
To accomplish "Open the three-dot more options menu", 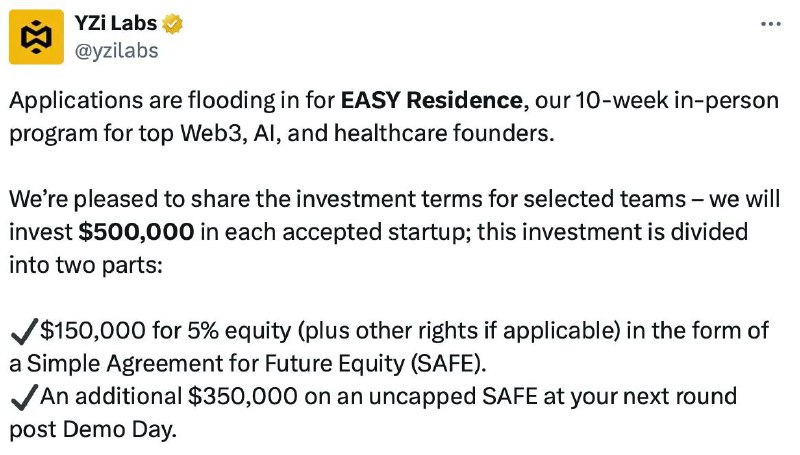I will (x=770, y=24).
